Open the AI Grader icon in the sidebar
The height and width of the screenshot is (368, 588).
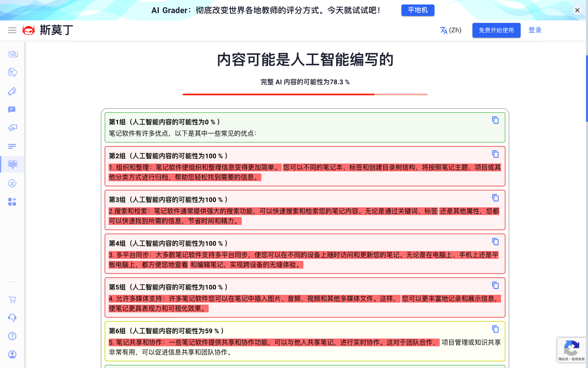[12, 183]
